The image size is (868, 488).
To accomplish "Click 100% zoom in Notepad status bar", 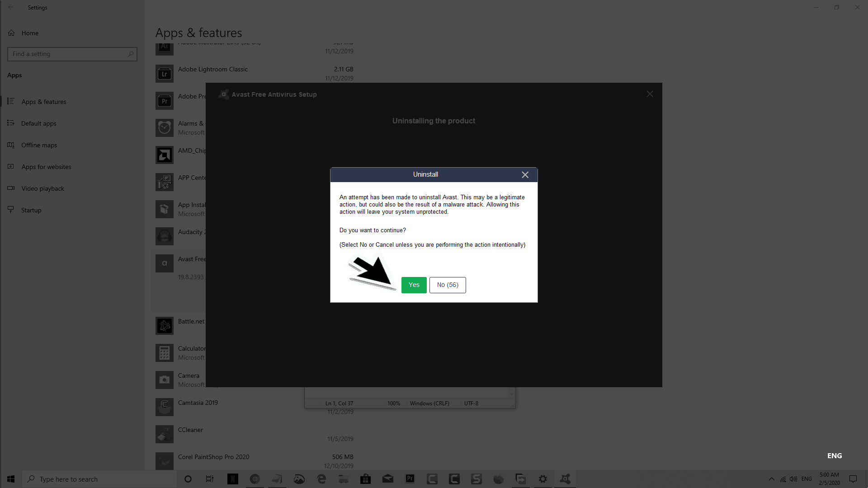I will [394, 404].
